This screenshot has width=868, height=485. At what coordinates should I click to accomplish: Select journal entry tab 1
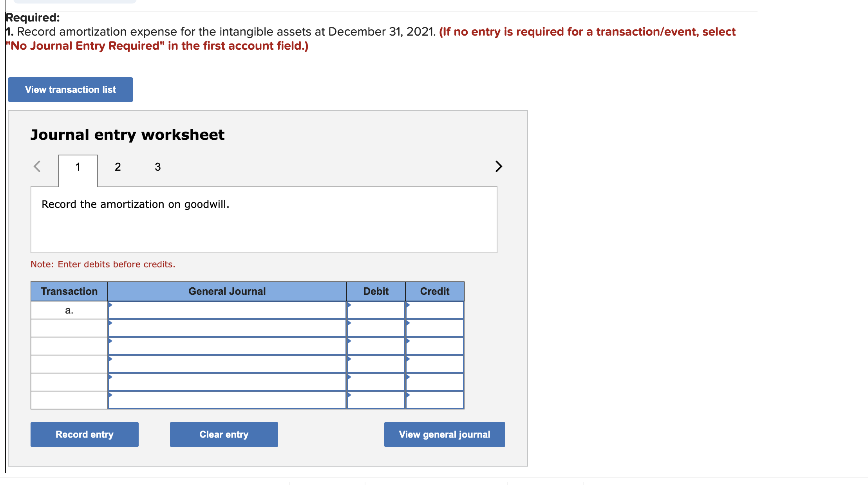(78, 167)
